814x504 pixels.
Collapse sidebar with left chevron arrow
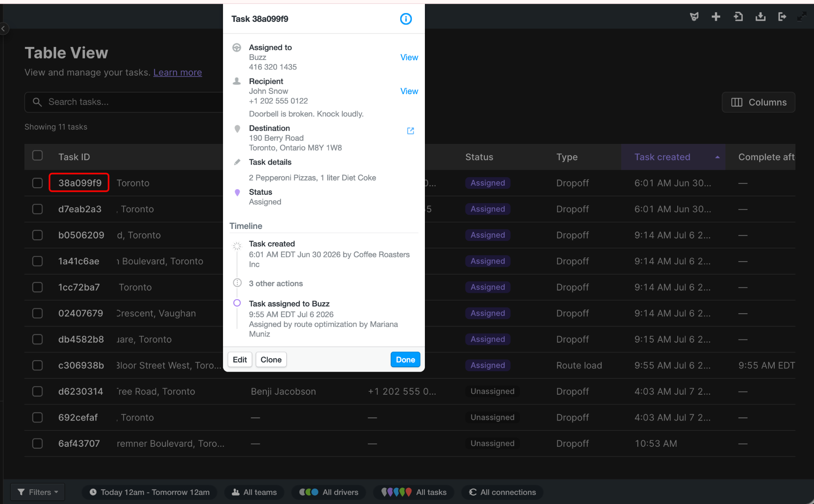[4, 29]
